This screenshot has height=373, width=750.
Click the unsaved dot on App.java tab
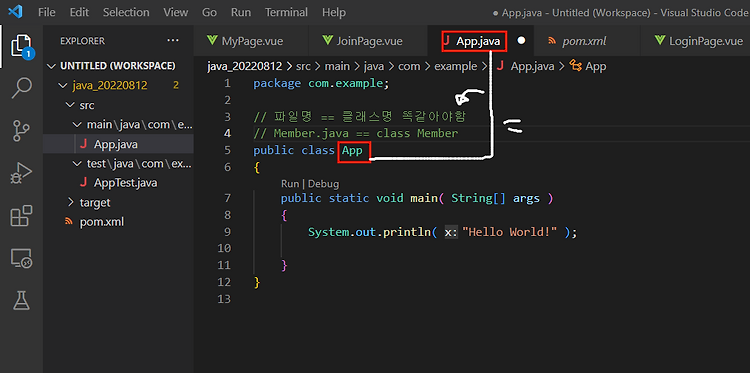[521, 41]
